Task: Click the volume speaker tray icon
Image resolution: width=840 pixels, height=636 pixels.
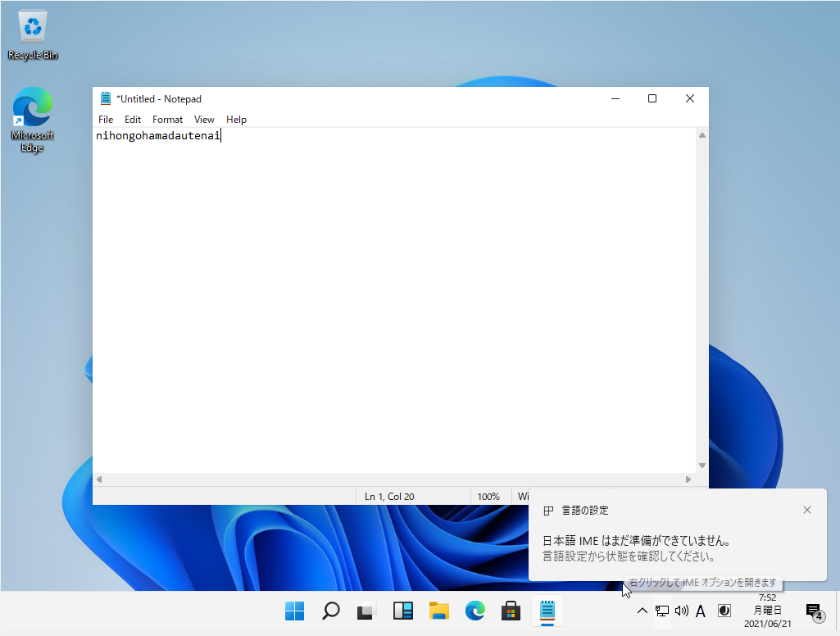Action: point(681,611)
